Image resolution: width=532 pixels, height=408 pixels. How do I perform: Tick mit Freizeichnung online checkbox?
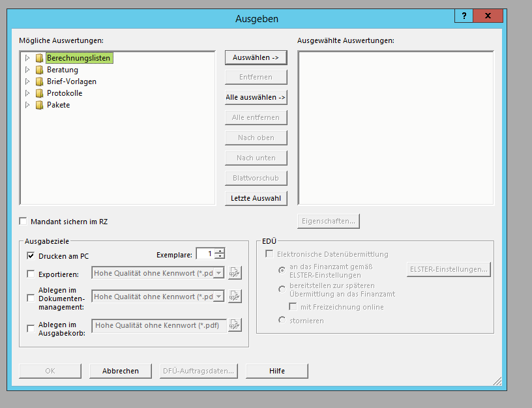coord(293,306)
